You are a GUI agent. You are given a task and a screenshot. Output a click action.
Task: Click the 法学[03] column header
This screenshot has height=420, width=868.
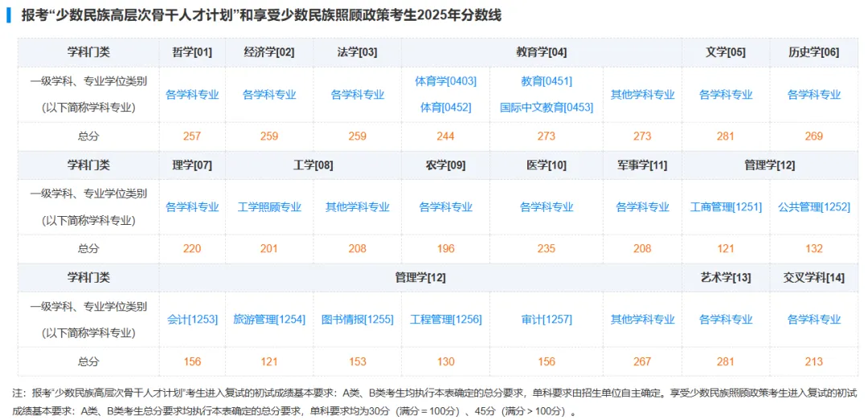357,52
